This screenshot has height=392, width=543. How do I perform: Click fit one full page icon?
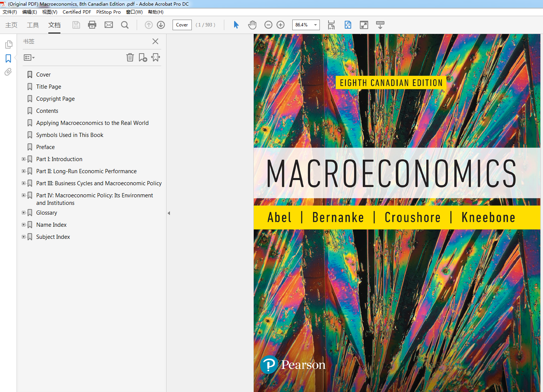click(348, 25)
